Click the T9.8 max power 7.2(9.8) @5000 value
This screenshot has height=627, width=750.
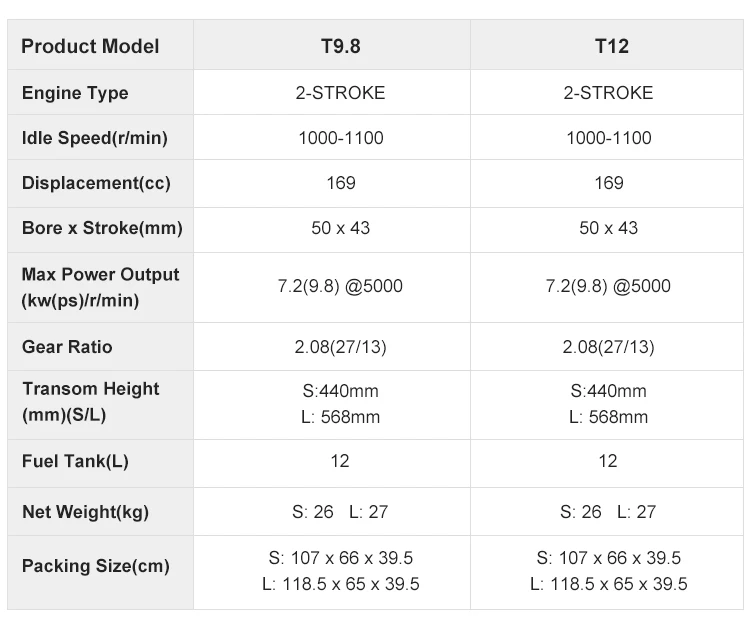point(340,286)
